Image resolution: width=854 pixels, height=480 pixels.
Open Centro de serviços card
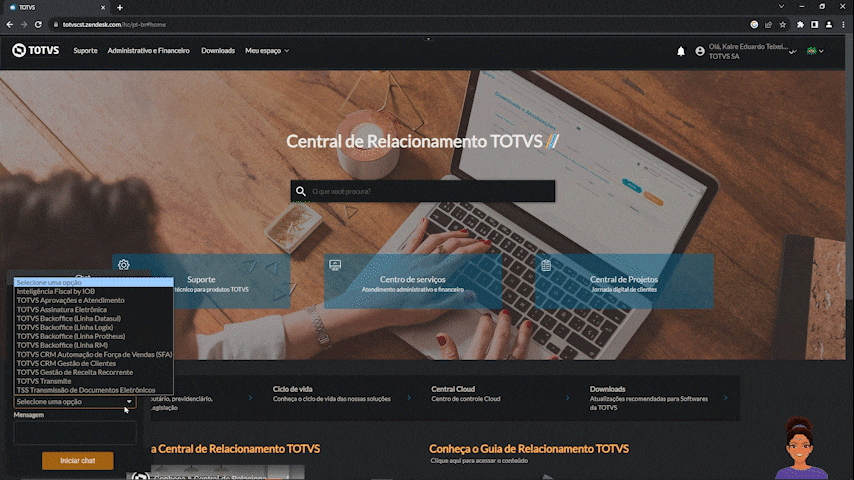click(413, 281)
